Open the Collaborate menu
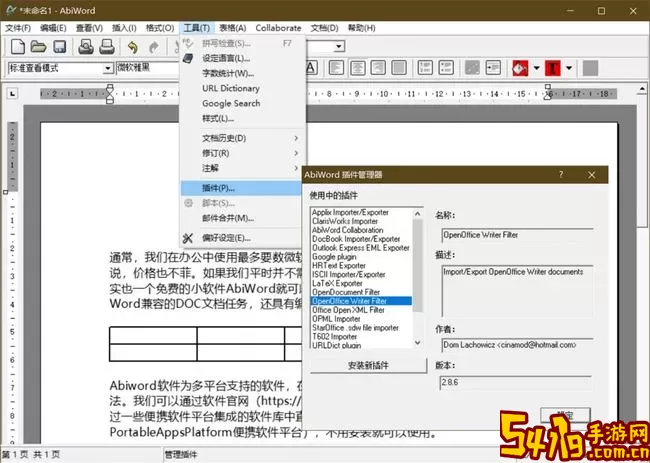650x463 pixels. [x=279, y=28]
